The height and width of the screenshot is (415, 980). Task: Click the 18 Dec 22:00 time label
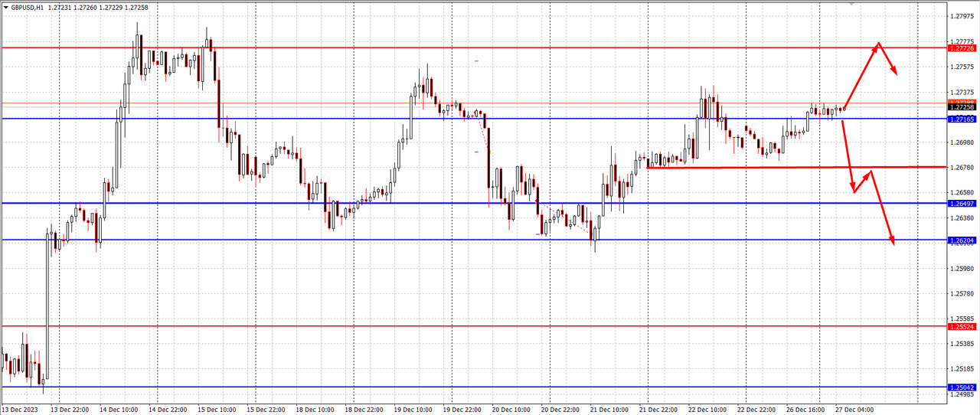tap(364, 410)
